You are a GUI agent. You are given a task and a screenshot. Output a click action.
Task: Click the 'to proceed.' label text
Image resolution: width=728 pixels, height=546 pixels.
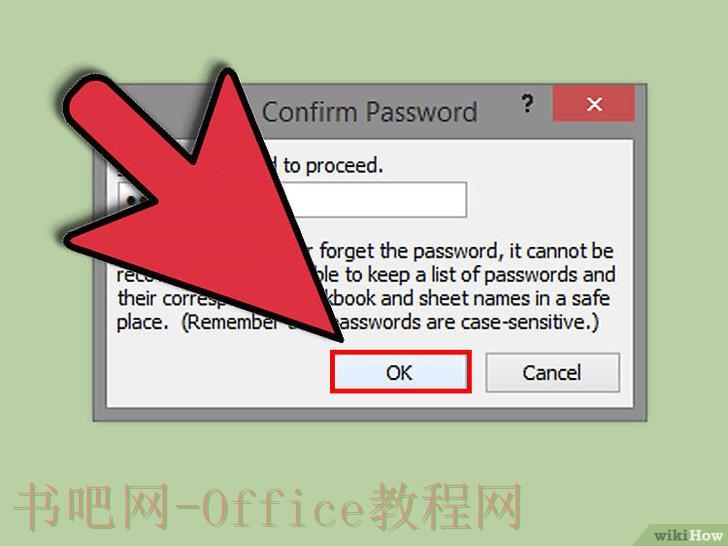coord(333,165)
